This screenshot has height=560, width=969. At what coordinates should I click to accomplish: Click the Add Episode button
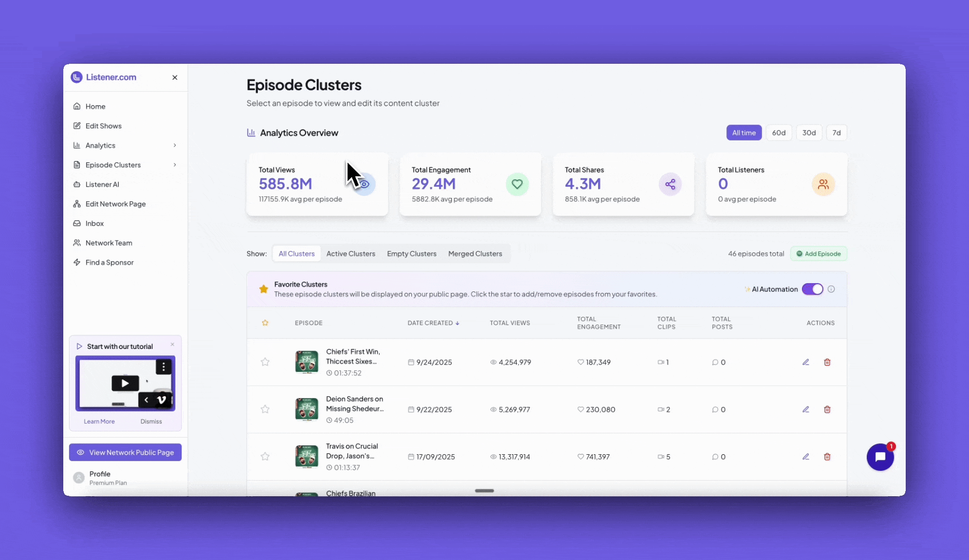click(x=819, y=254)
